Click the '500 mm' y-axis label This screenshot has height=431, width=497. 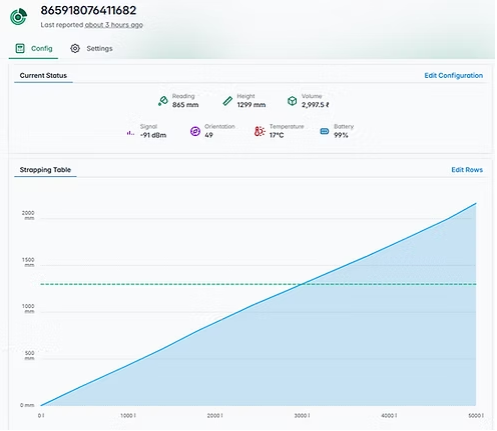pos(29,355)
